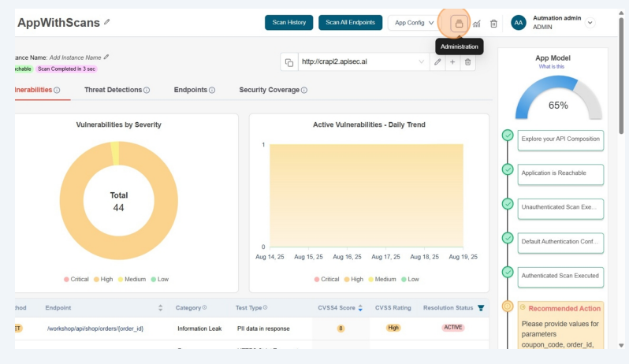The height and width of the screenshot is (364, 629).
Task: Edit the instance URL with pencil icon
Action: [437, 62]
